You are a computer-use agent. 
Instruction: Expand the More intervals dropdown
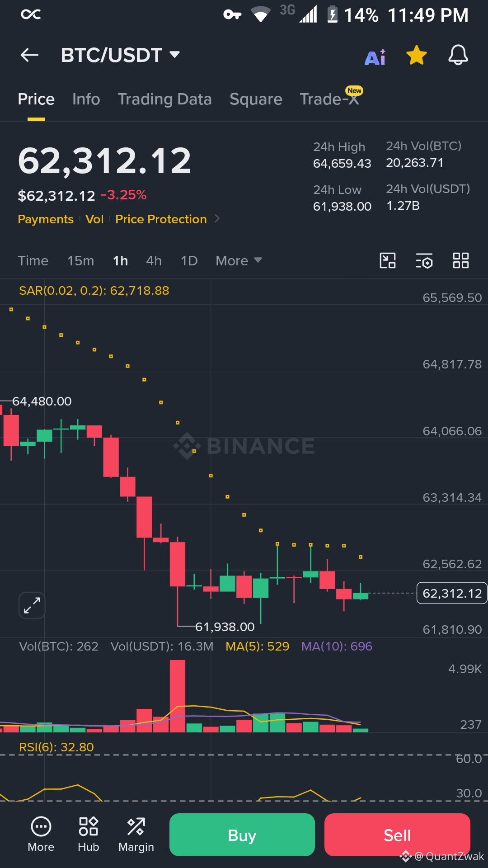coord(239,261)
